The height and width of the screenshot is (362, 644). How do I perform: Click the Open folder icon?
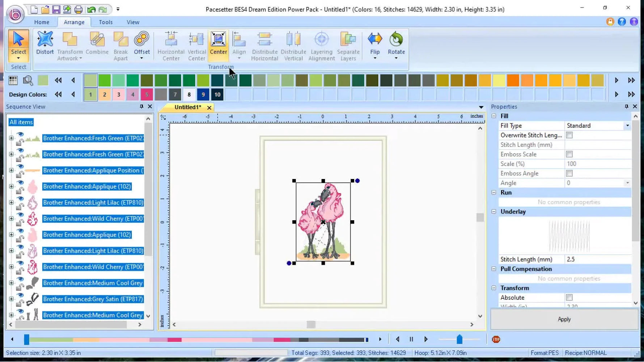[45, 9]
